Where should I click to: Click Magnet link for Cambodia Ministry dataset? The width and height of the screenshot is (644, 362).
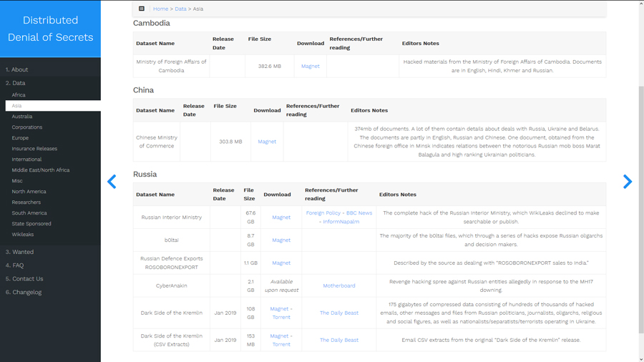pos(311,66)
